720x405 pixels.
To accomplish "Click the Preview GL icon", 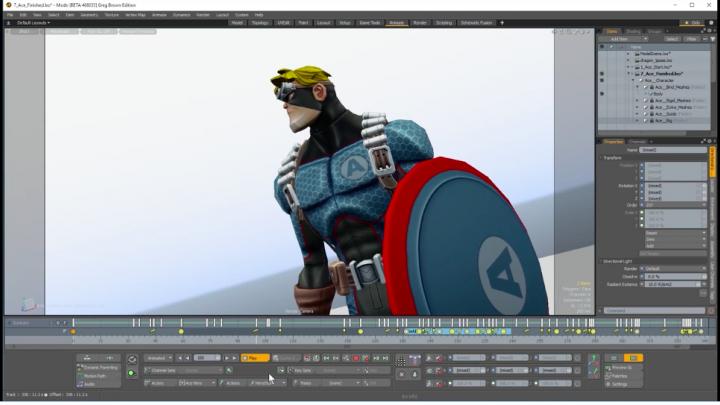I will tap(607, 367).
